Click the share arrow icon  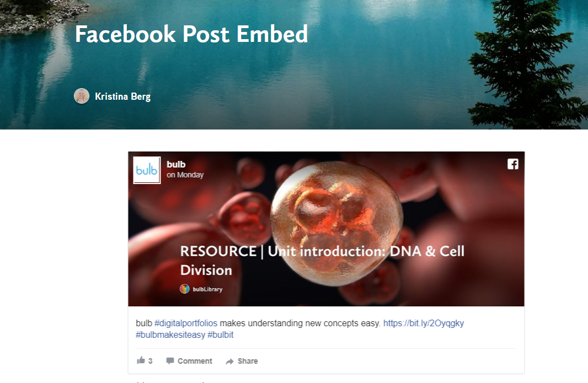click(229, 362)
